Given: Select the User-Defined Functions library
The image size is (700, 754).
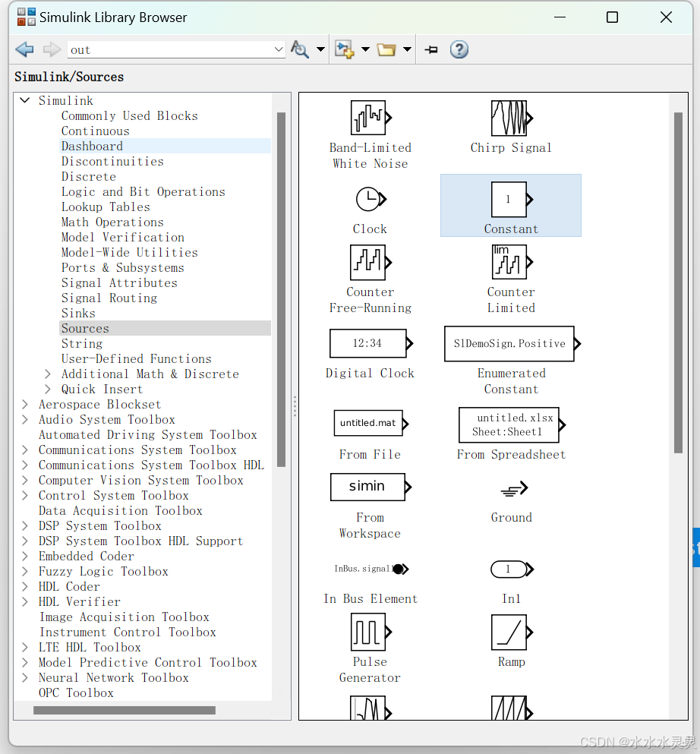Looking at the screenshot, I should [136, 358].
